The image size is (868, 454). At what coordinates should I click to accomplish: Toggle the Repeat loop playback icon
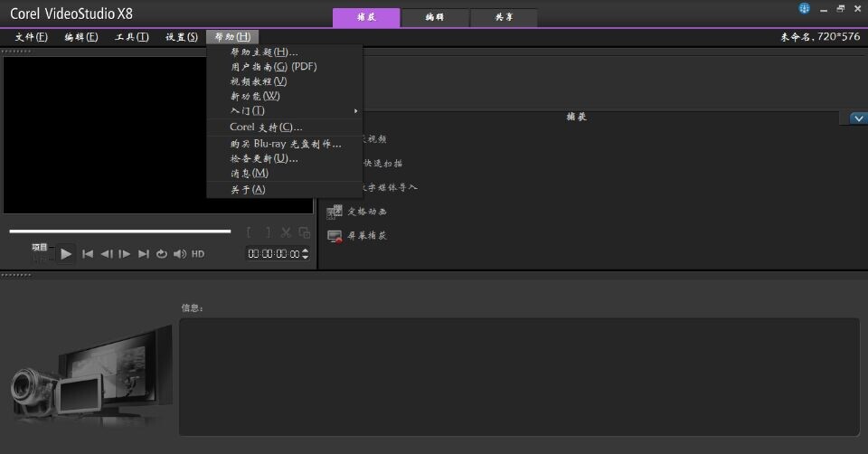pyautogui.click(x=162, y=254)
